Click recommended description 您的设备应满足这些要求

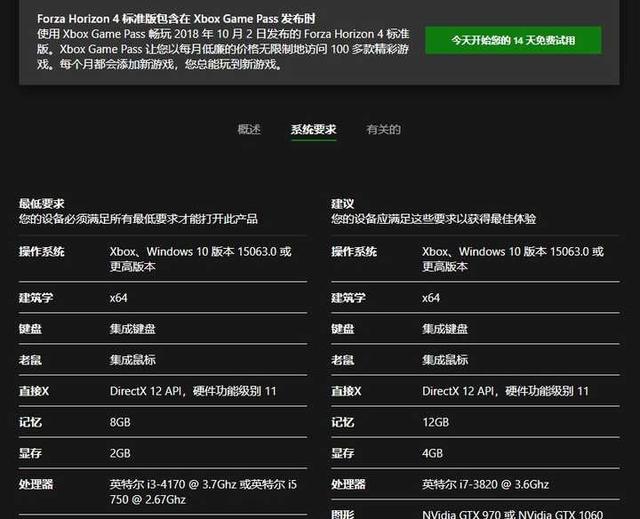(x=433, y=219)
